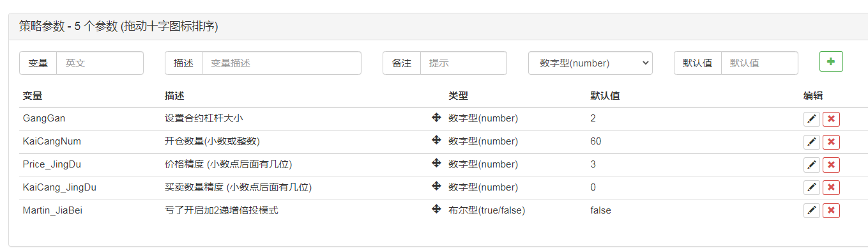Delete the KaiCangNum parameter

(831, 142)
